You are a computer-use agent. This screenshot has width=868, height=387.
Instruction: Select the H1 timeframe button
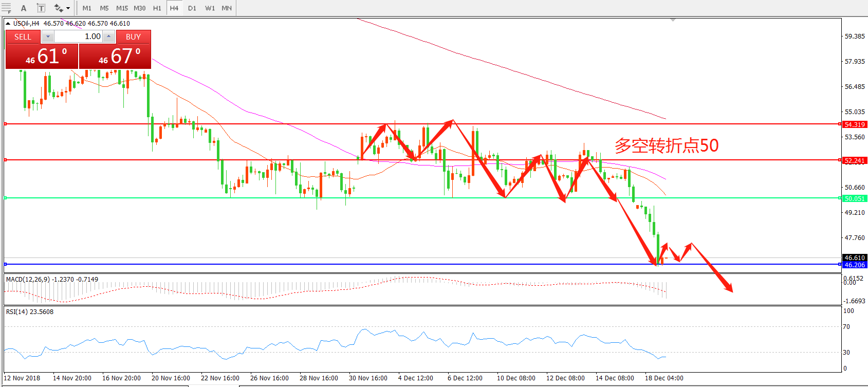click(x=157, y=8)
